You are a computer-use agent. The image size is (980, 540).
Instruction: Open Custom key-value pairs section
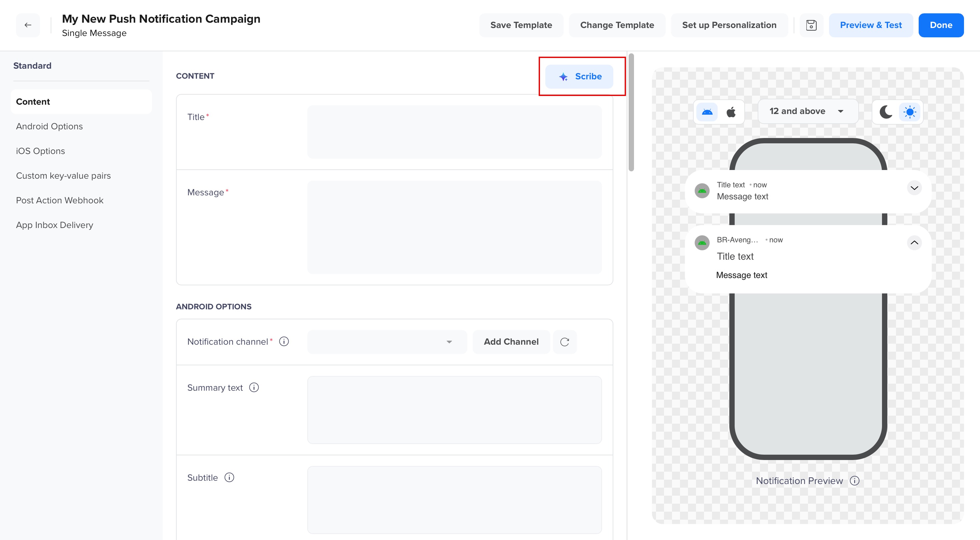(63, 176)
